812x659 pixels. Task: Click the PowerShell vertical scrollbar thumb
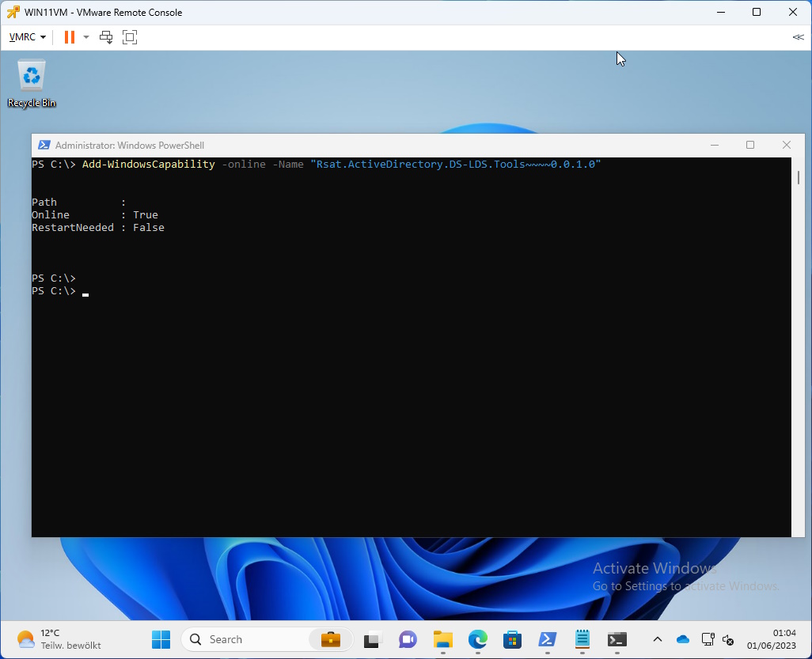pyautogui.click(x=798, y=177)
